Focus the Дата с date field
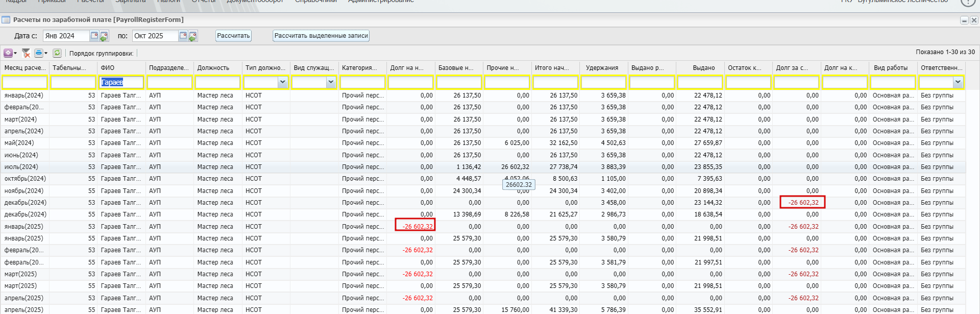 66,36
